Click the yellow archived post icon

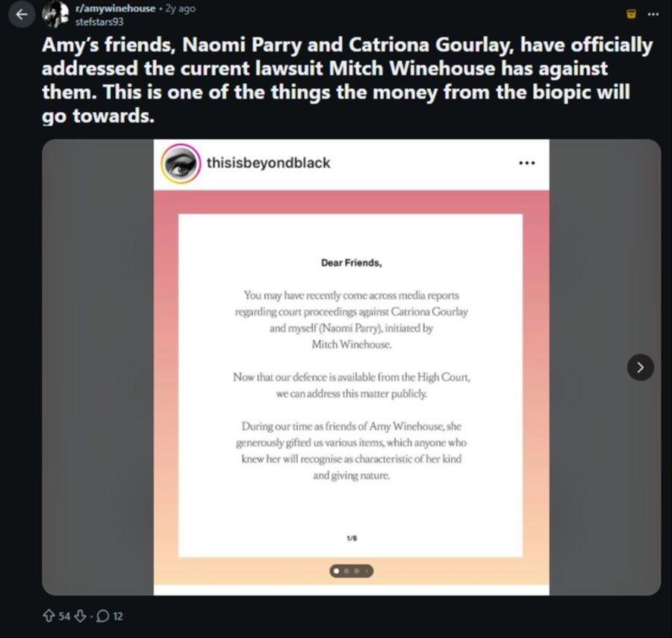(x=632, y=13)
